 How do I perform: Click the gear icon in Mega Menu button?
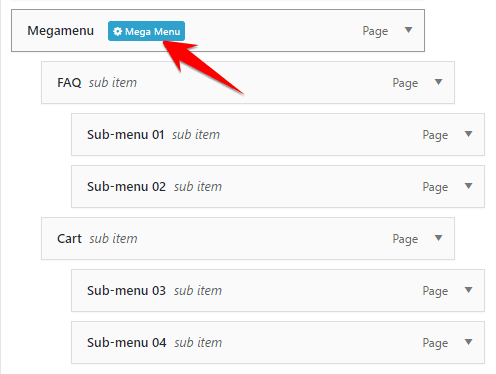pos(117,31)
